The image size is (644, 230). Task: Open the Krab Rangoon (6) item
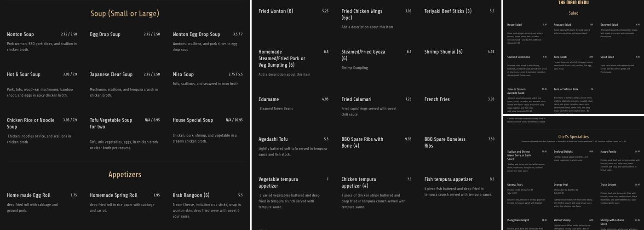191,195
